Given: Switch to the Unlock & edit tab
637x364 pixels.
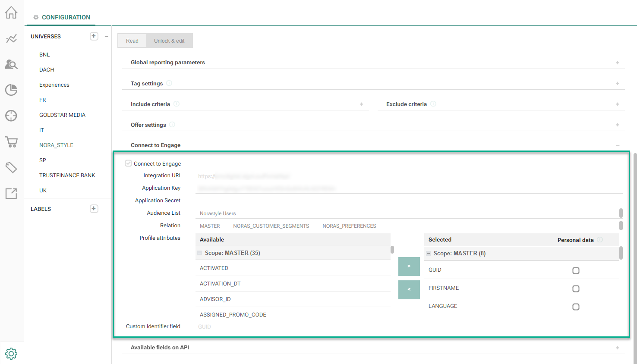Looking at the screenshot, I should point(169,41).
